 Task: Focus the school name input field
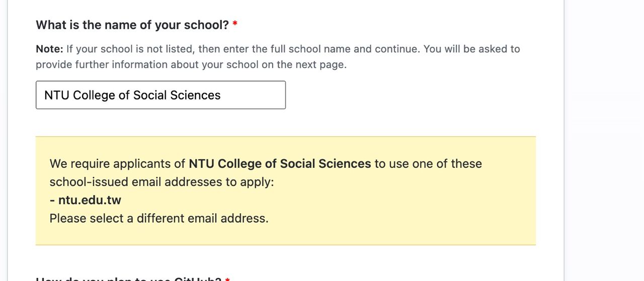tap(160, 95)
